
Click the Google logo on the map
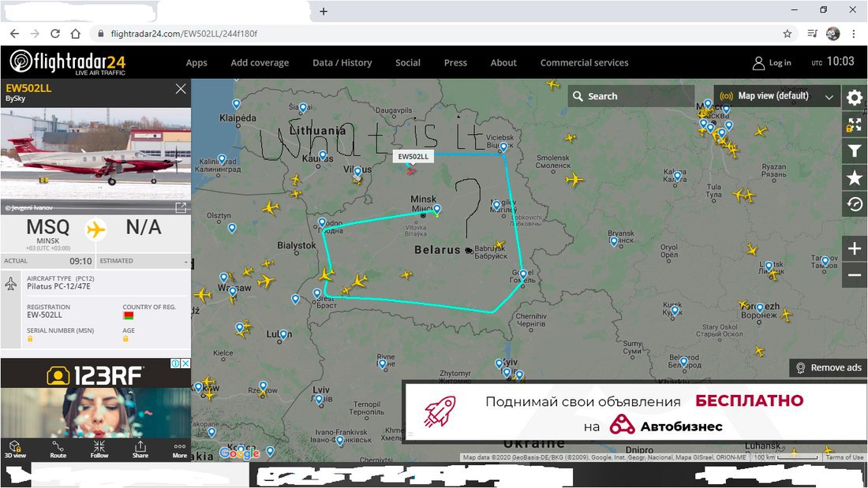[x=238, y=453]
